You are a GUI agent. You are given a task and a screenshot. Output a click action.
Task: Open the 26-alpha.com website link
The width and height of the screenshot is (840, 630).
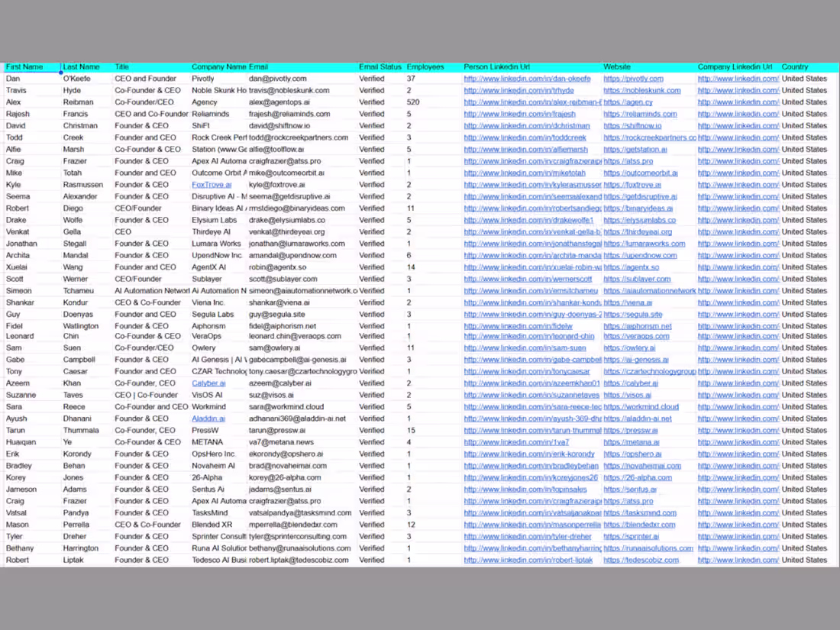638,478
